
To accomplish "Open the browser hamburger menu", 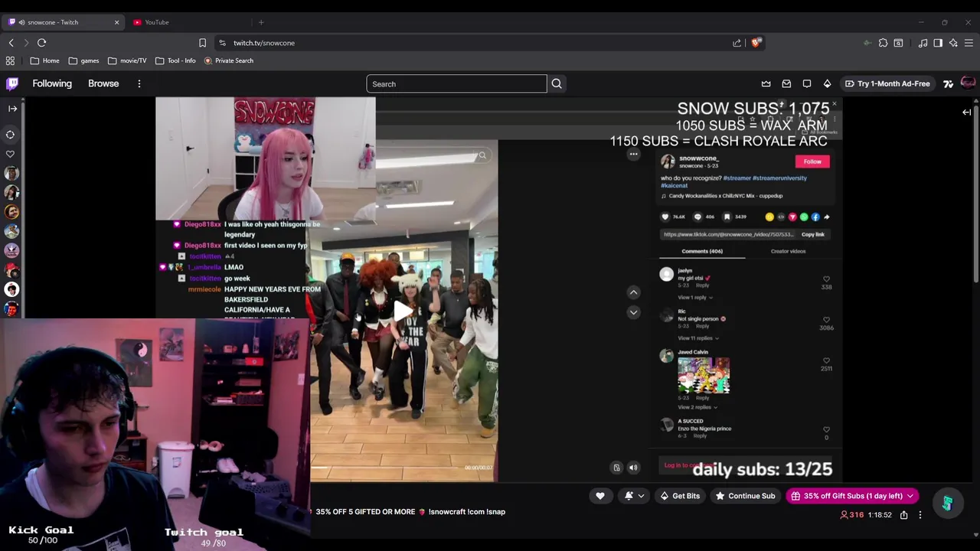I will click(969, 43).
